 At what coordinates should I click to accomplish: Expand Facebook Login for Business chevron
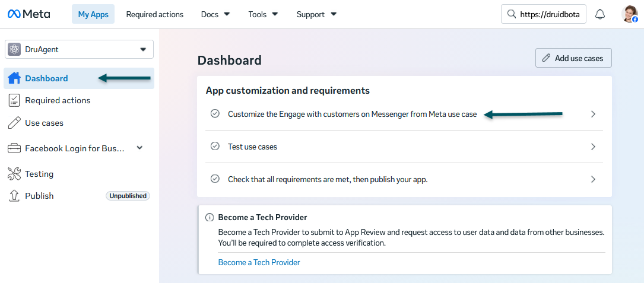click(139, 148)
